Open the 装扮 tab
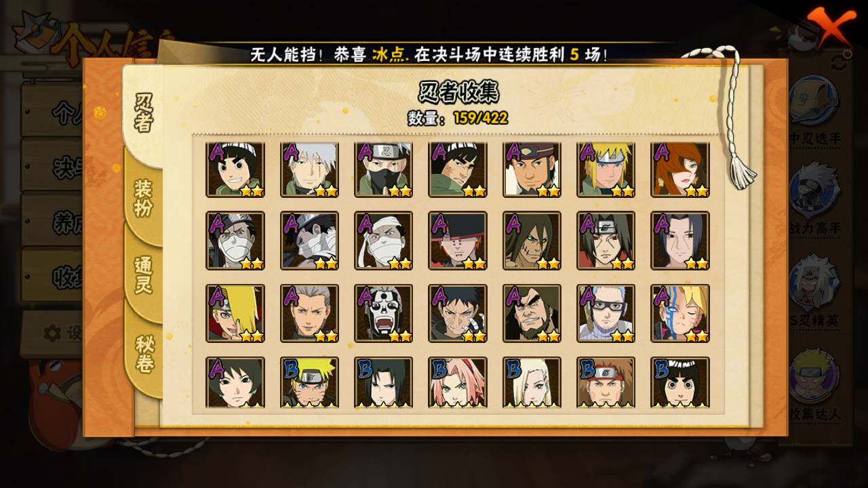The height and width of the screenshot is (488, 868). 144,198
